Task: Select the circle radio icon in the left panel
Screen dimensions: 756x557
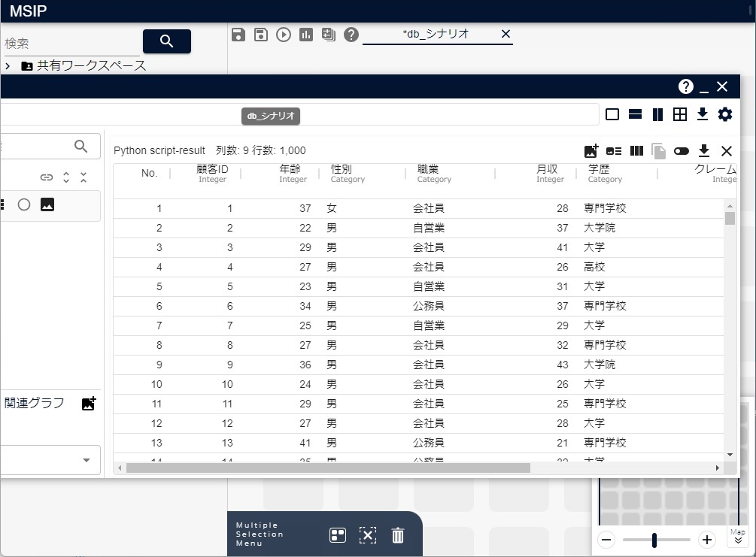Action: coord(23,204)
